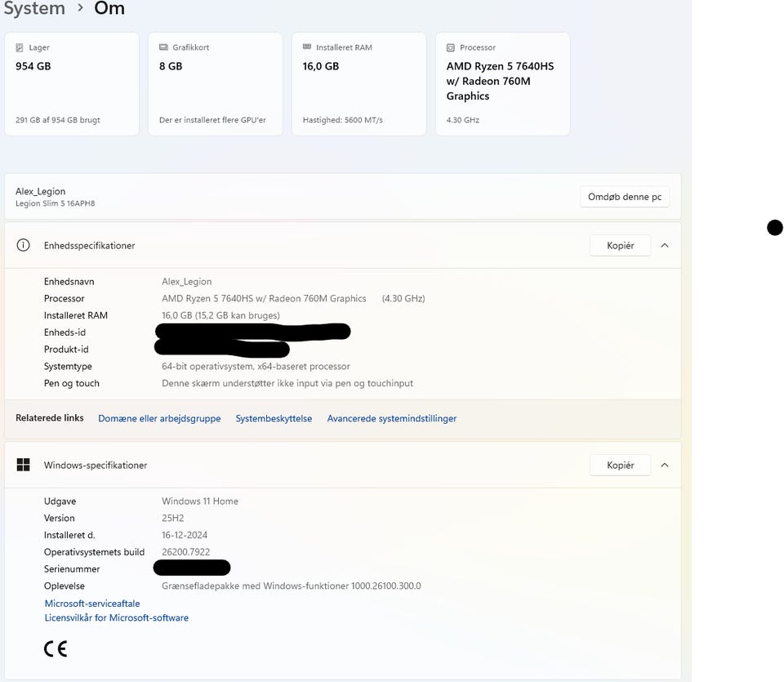Click the Enheds-id label
The height and width of the screenshot is (682, 784).
(x=65, y=332)
